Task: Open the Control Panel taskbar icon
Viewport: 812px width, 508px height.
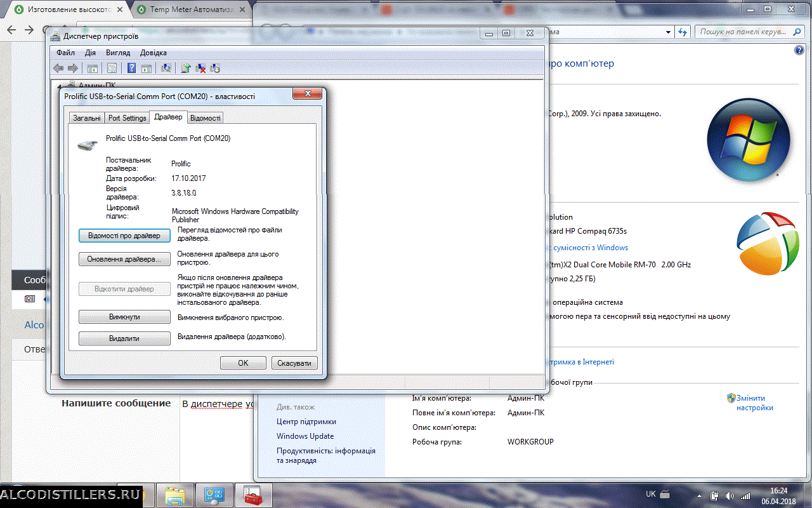Action: [215, 495]
